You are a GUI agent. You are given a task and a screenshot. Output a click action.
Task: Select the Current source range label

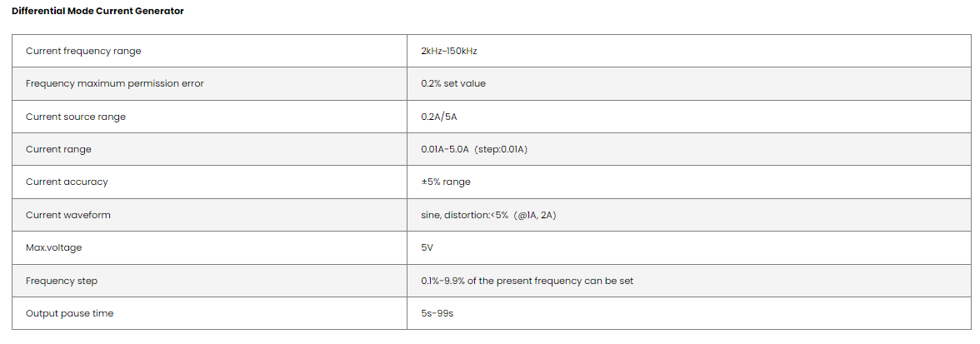[x=76, y=117]
